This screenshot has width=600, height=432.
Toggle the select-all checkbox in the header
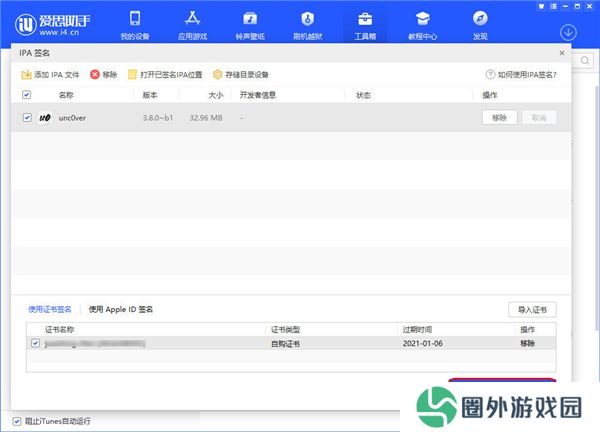coord(26,95)
